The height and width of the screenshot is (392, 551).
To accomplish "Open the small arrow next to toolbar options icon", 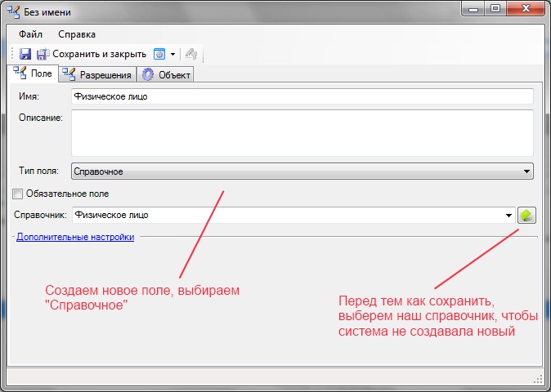I will [172, 55].
